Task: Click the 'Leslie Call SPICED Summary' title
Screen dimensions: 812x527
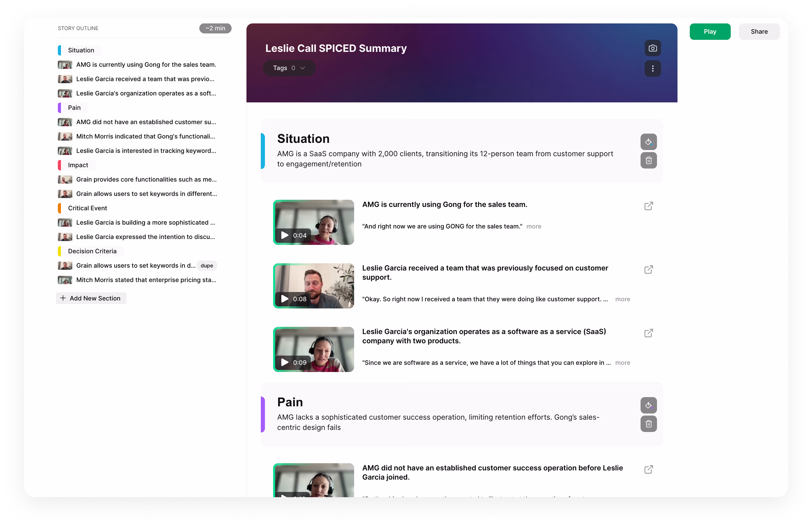Action: point(336,48)
